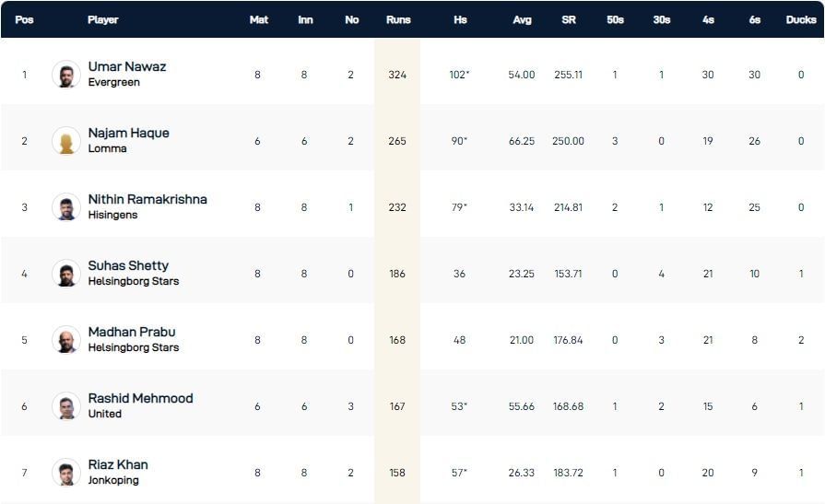Click Rashid Mehmood's profile picture
This screenshot has width=825, height=504.
click(x=66, y=406)
